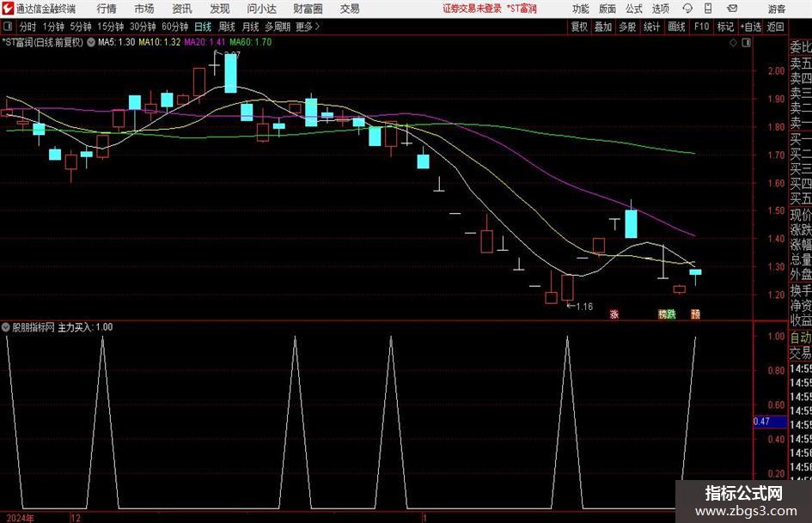The image size is (812, 523).
Task: Click the 自动 label in right panel
Action: coord(801,338)
